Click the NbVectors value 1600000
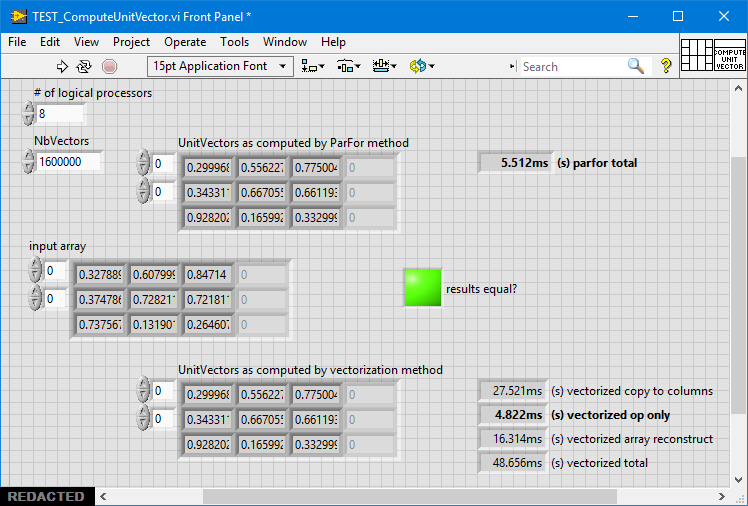Screen dimensions: 748x506 (x=68, y=162)
